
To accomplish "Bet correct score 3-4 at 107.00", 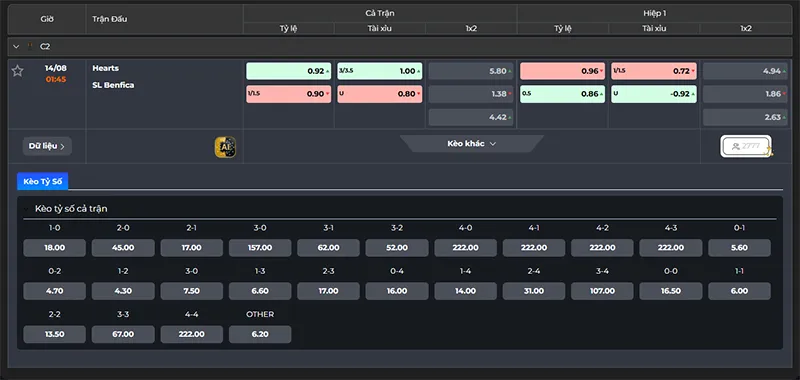I will point(603,291).
